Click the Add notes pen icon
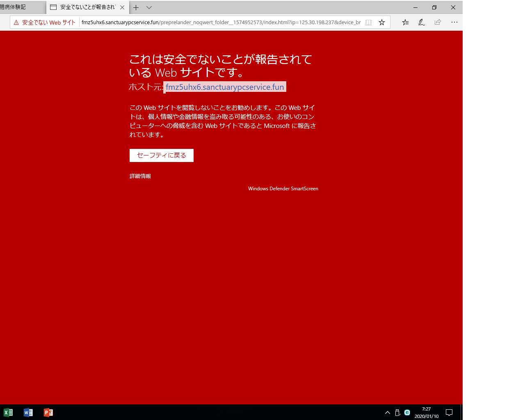This screenshot has height=420, width=525. 421,23
